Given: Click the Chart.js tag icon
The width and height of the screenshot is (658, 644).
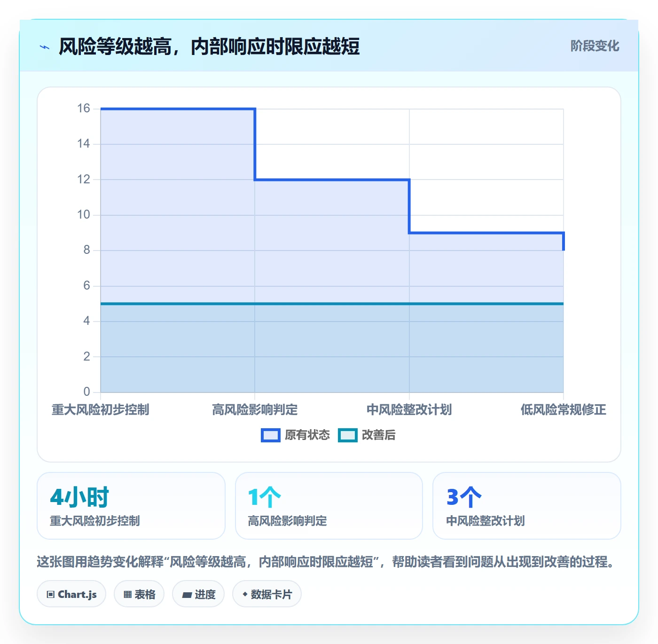Looking at the screenshot, I should pos(51,595).
